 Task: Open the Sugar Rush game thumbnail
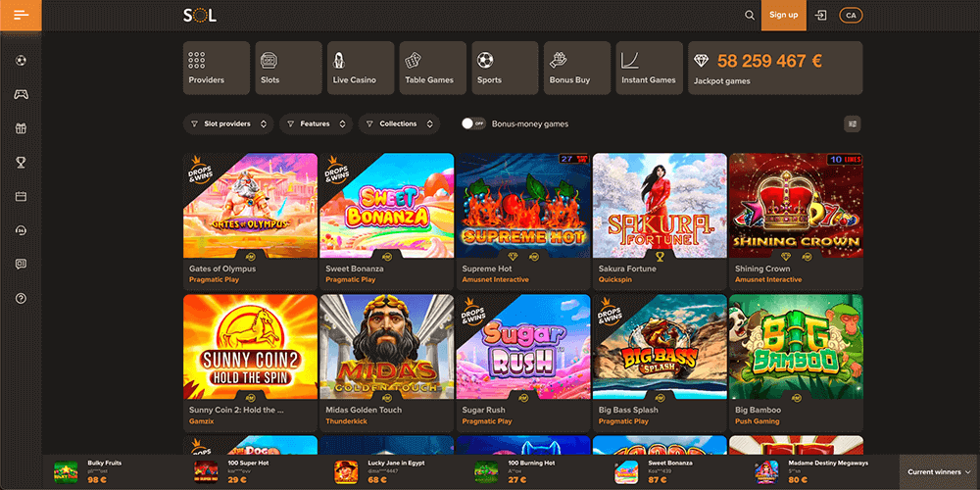point(523,347)
